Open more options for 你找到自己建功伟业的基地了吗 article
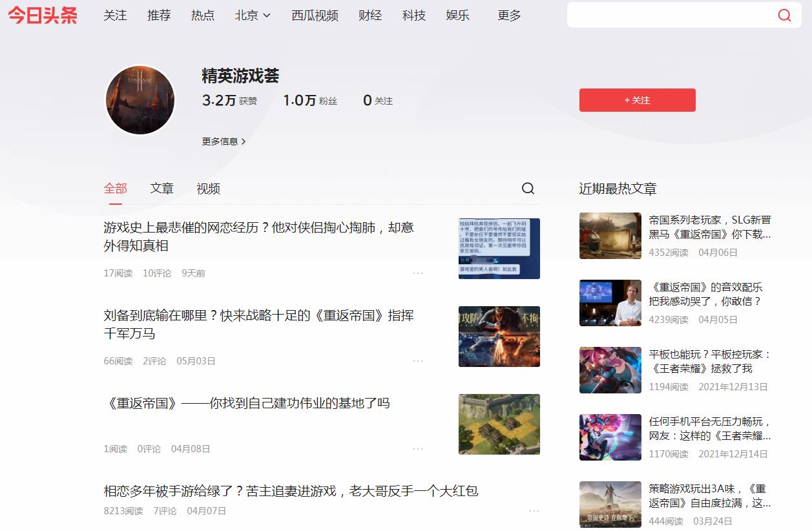The height and width of the screenshot is (531, 812). point(418,449)
